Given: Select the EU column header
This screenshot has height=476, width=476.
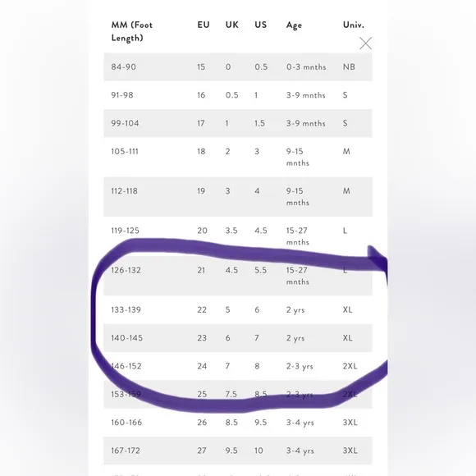Looking at the screenshot, I should [x=204, y=25].
